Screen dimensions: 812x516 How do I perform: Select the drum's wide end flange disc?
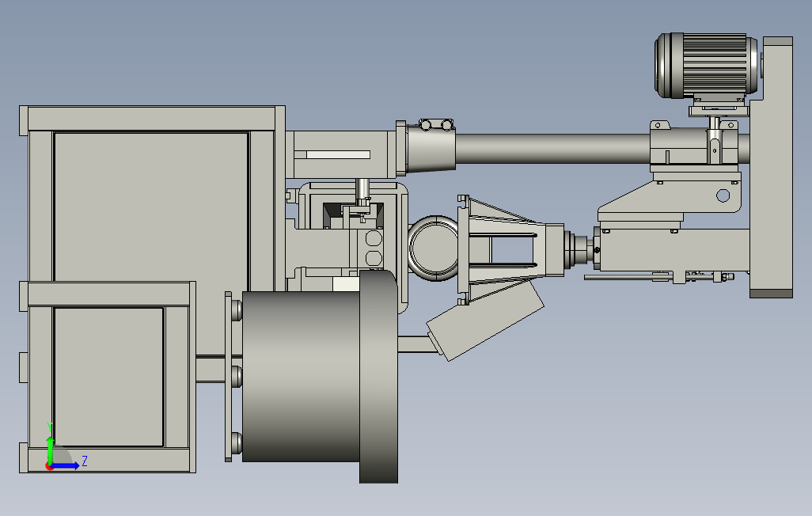[x=378, y=377]
